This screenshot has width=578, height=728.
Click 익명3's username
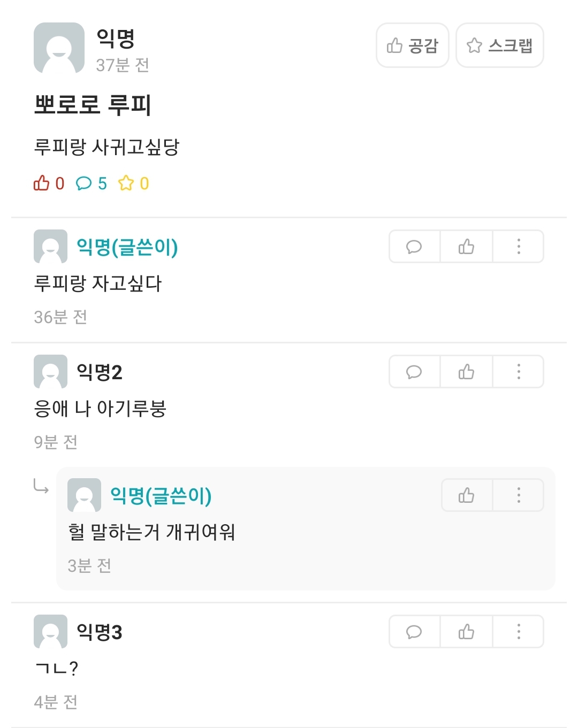(x=100, y=632)
